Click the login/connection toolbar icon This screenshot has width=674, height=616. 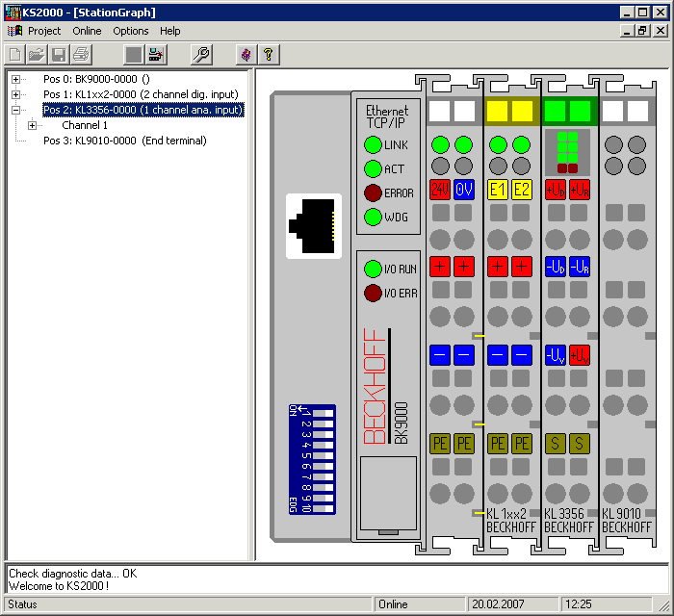[156, 55]
